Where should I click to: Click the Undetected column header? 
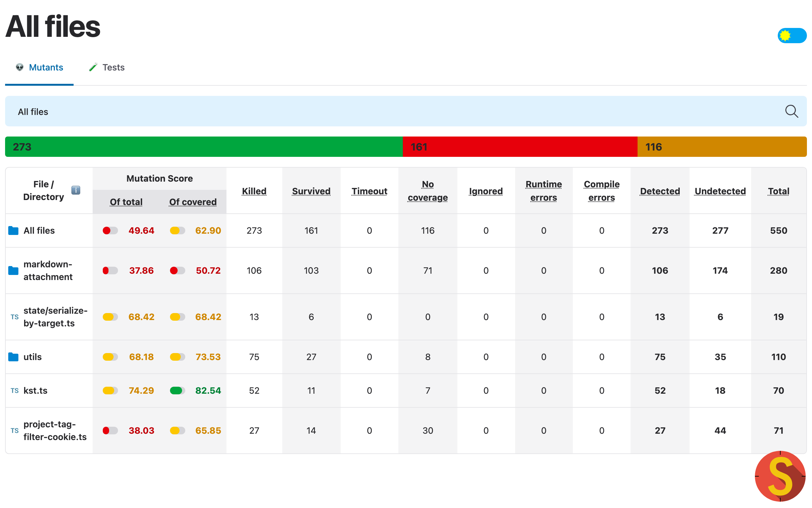click(720, 191)
